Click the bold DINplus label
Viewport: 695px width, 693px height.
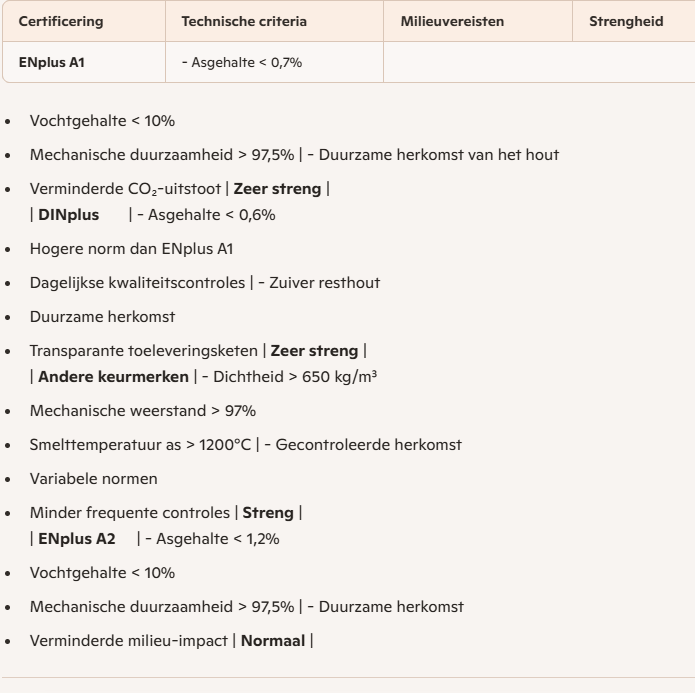coord(68,215)
